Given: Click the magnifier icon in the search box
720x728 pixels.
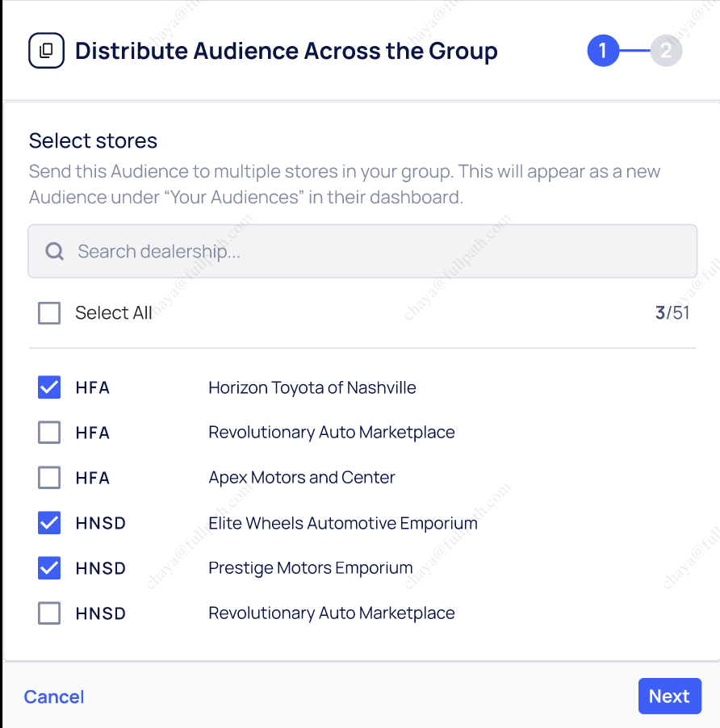Looking at the screenshot, I should click(x=55, y=252).
